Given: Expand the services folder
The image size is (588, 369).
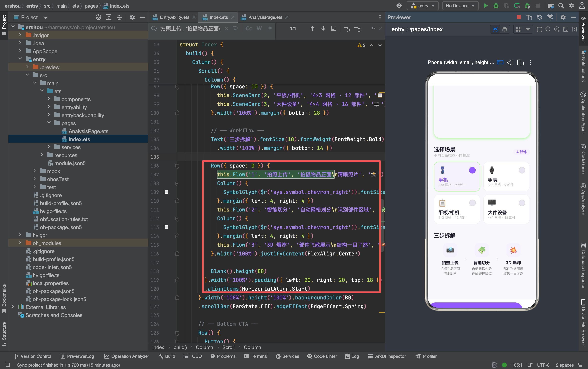Looking at the screenshot, I should click(x=49, y=147).
